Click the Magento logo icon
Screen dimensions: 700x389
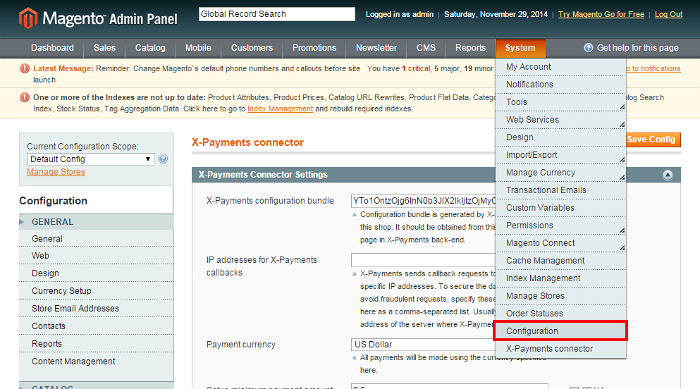click(28, 18)
